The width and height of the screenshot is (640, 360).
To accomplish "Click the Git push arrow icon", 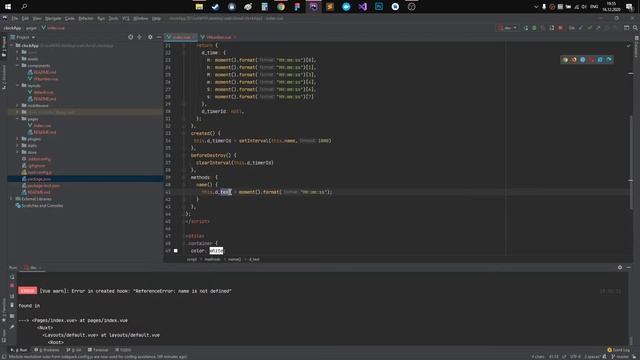I will tap(598, 28).
